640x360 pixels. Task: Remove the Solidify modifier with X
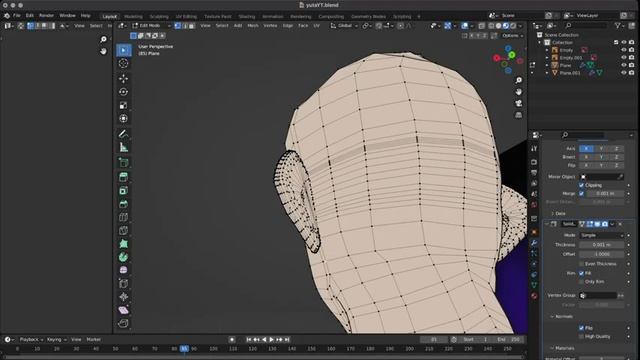click(620, 224)
